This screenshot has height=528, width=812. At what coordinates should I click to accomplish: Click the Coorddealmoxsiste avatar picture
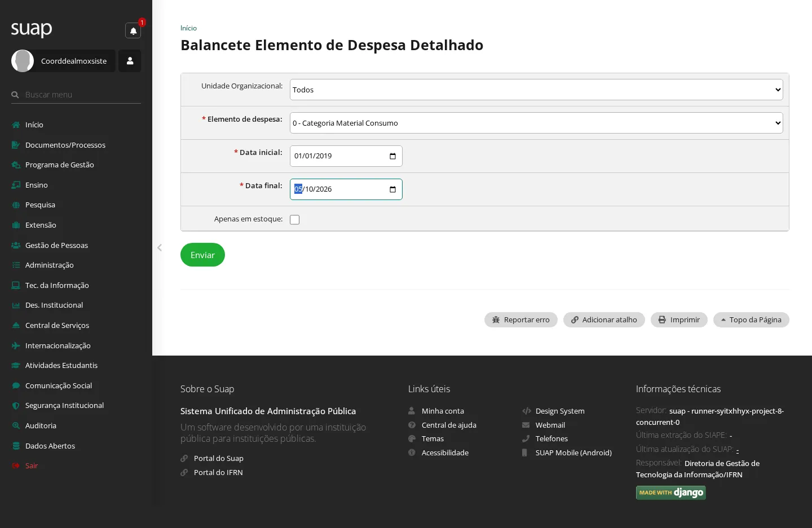click(23, 61)
